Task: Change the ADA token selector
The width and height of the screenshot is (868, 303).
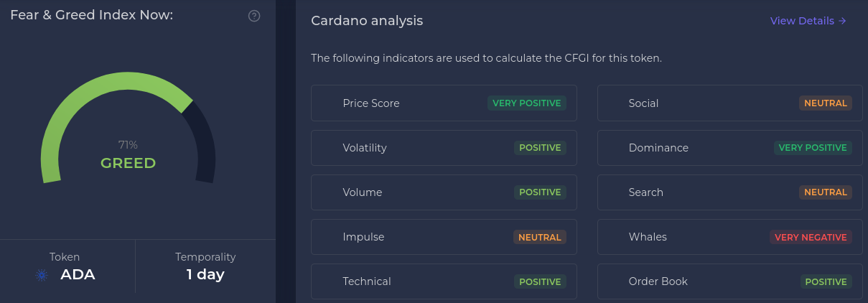Action: pos(65,266)
